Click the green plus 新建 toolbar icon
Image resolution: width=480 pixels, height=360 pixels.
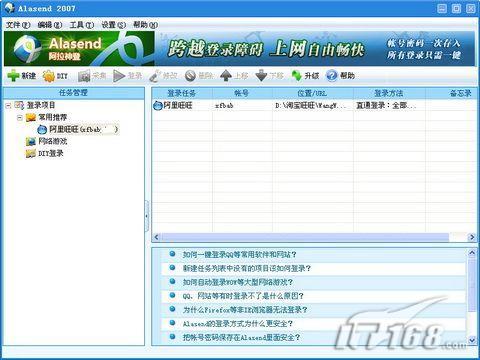pyautogui.click(x=13, y=76)
